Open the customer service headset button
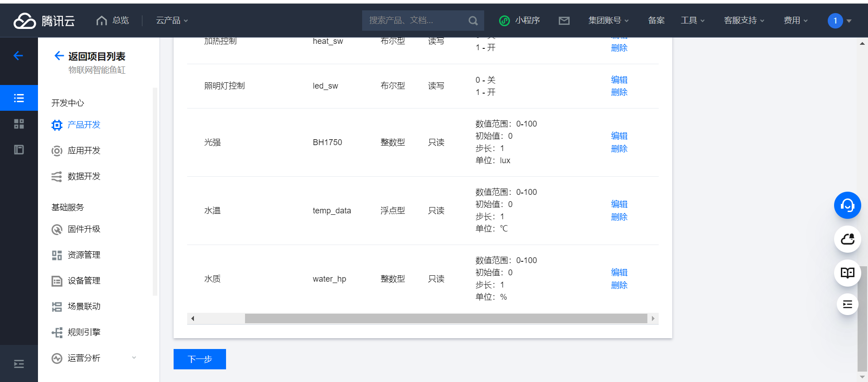 [847, 205]
